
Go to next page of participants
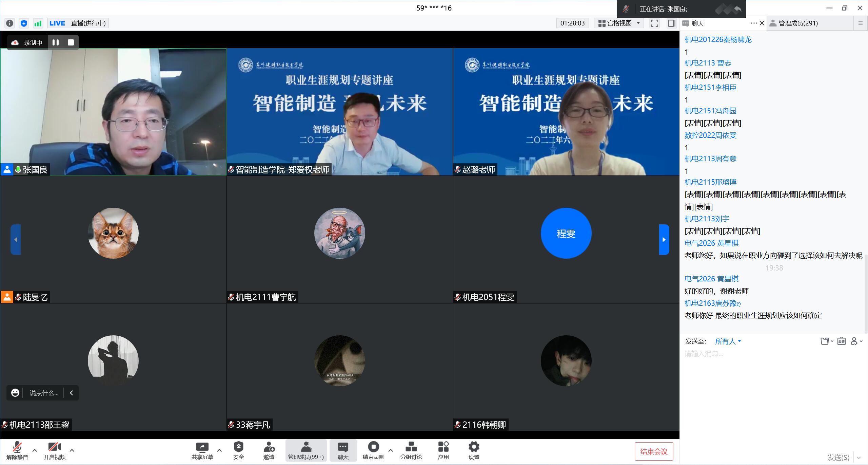coord(664,240)
